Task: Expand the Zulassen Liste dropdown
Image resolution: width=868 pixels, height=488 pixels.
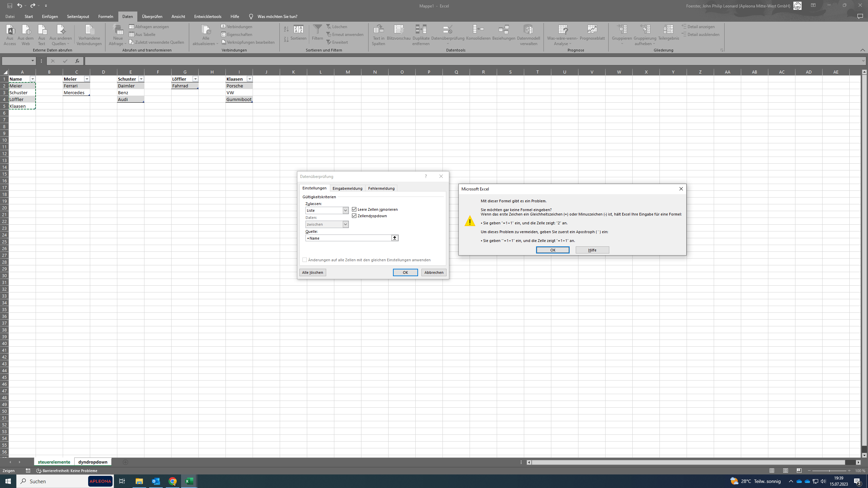Action: (345, 210)
